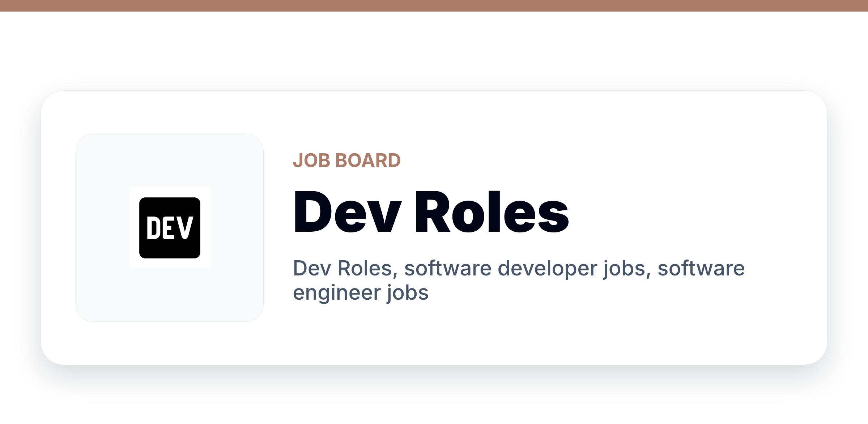The height and width of the screenshot is (424, 868).
Task: Select the description line starting with Dev Roles
Action: click(519, 280)
